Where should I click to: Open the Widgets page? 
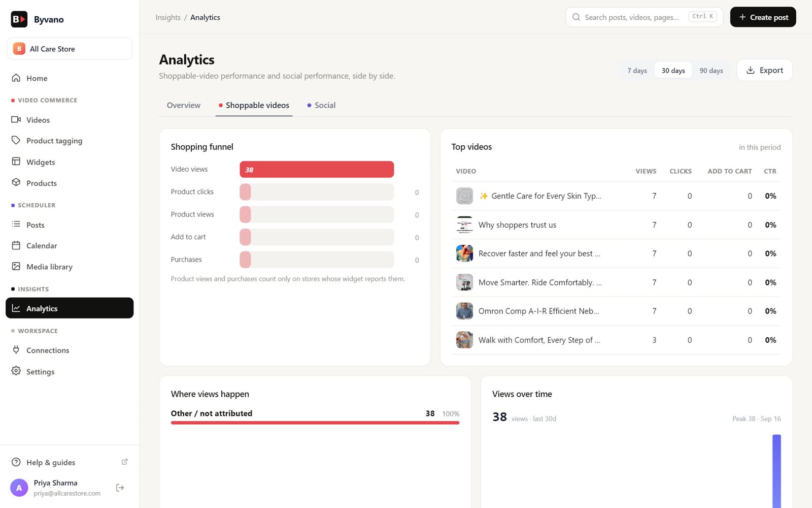[x=70, y=162]
